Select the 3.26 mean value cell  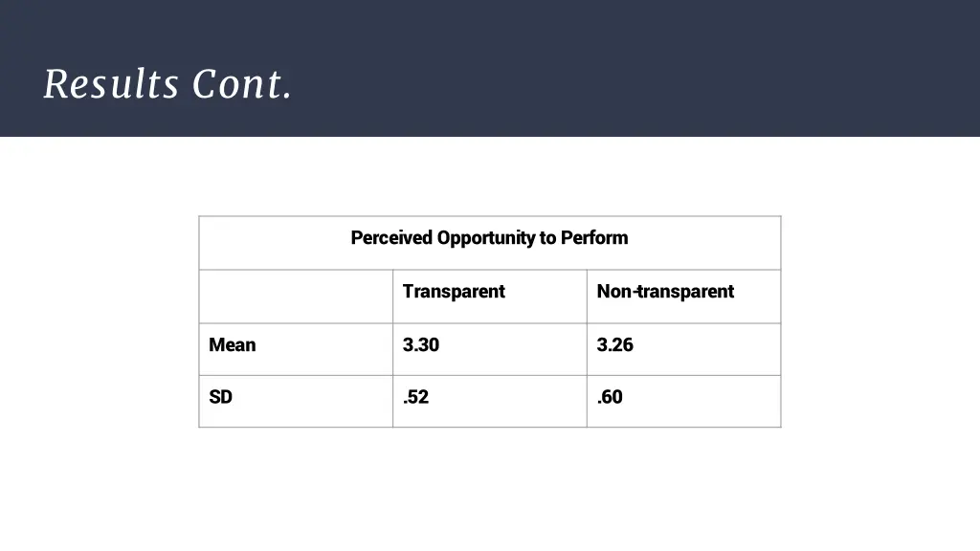pyautogui.click(x=683, y=349)
